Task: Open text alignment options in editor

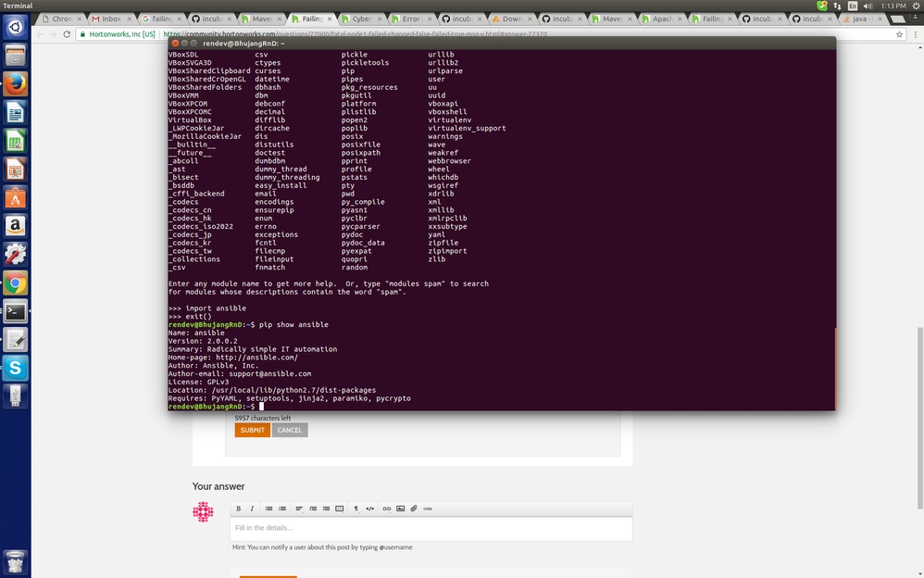Action: (299, 509)
